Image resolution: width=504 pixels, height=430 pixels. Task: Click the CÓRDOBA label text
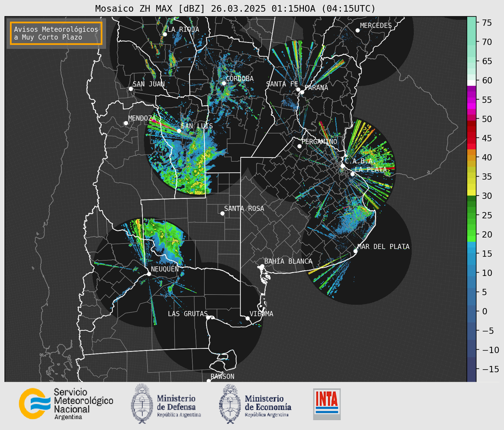point(240,79)
